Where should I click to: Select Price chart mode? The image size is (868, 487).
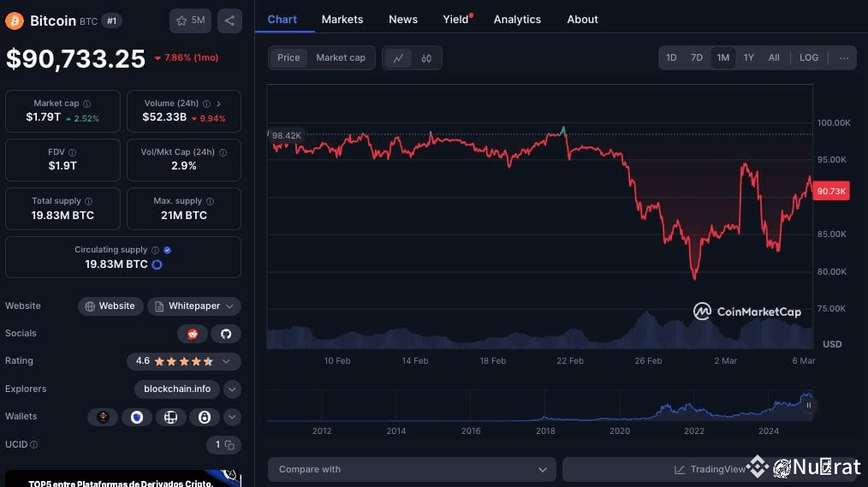[x=288, y=57]
